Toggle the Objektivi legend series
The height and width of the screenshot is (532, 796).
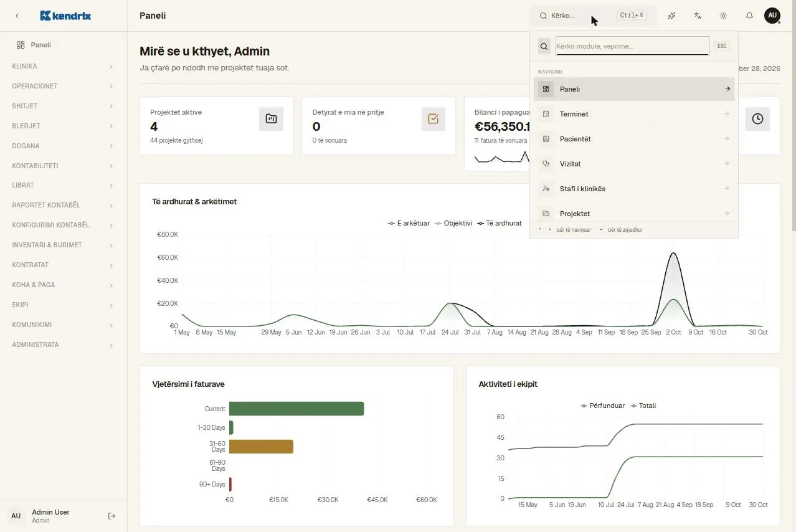coord(453,223)
